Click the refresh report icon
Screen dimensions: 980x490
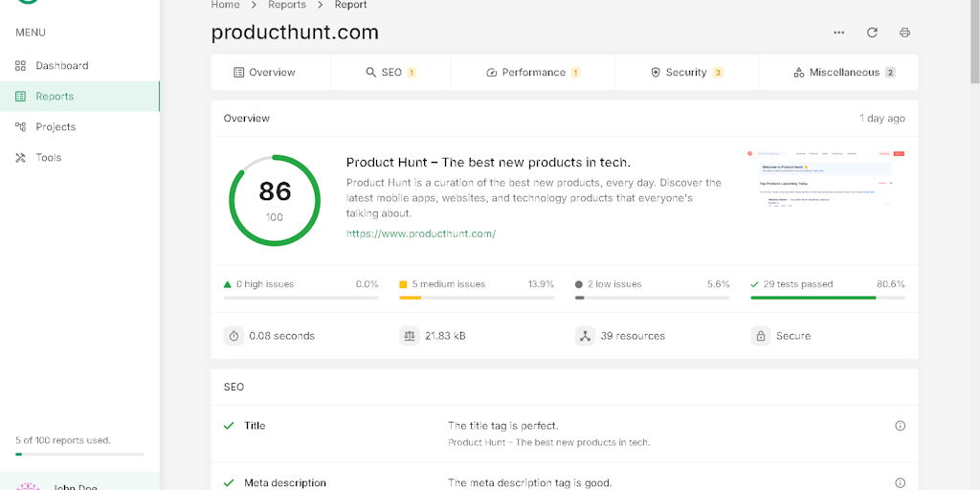tap(872, 33)
